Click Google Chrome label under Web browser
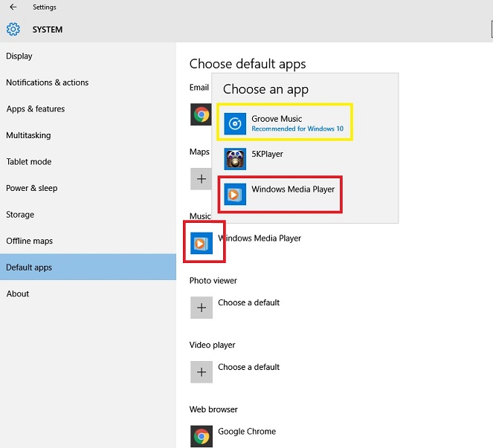 click(247, 432)
